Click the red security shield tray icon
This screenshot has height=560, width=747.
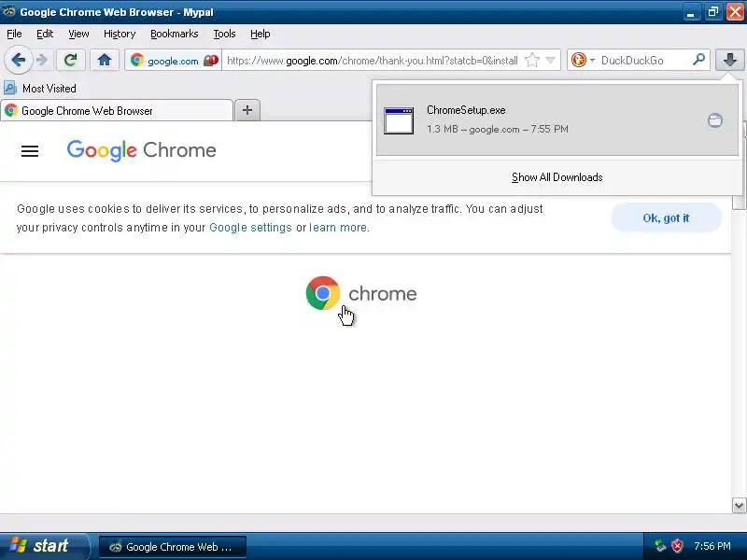[677, 546]
